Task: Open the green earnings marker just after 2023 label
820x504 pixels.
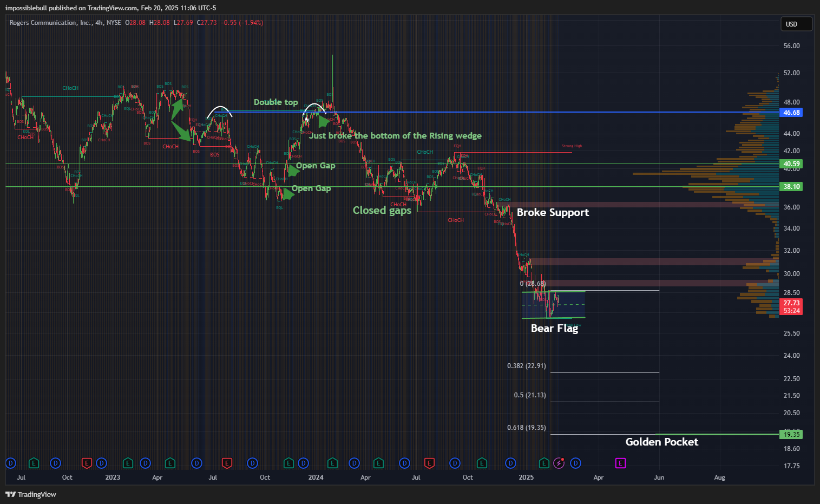Action: pos(128,463)
